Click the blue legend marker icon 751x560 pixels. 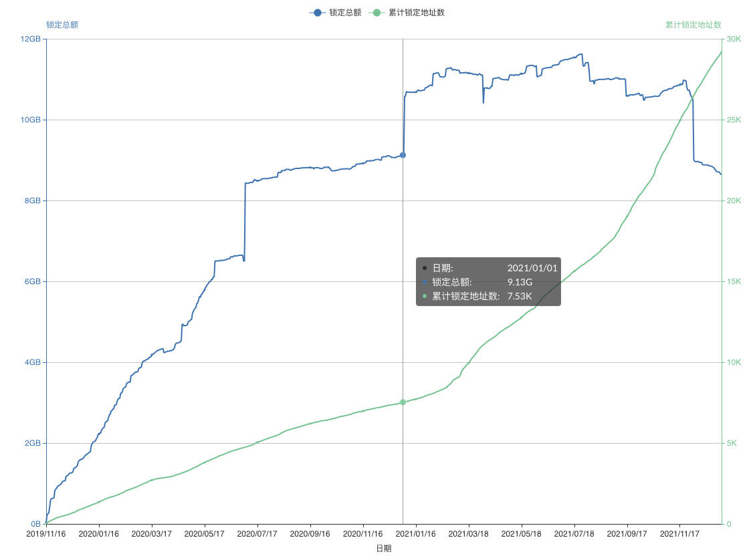pos(317,13)
